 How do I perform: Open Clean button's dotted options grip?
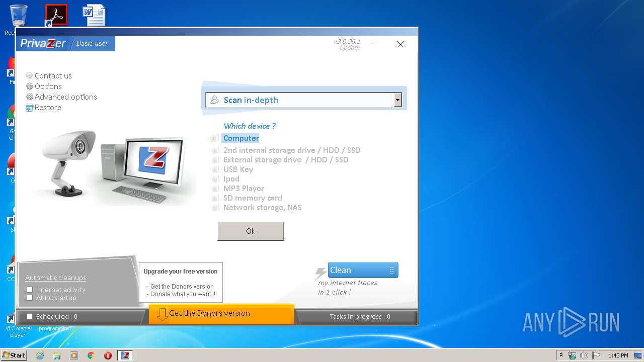(x=392, y=270)
